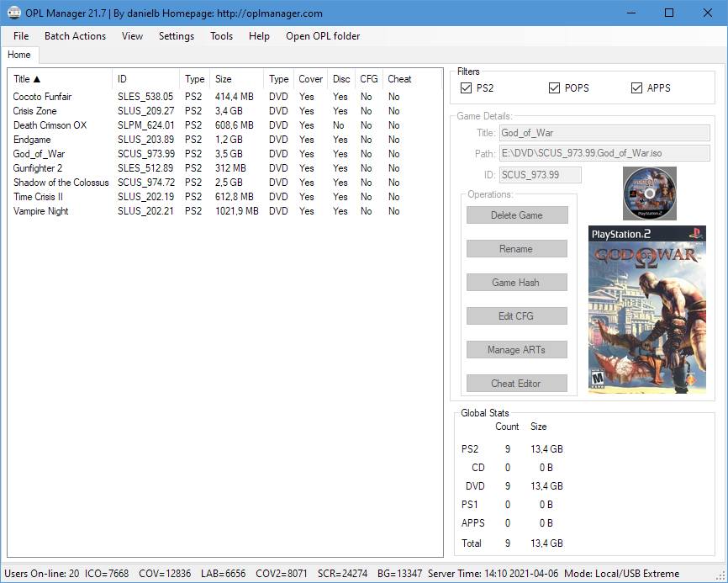Click ICO=7668 in status bar

tap(107, 574)
